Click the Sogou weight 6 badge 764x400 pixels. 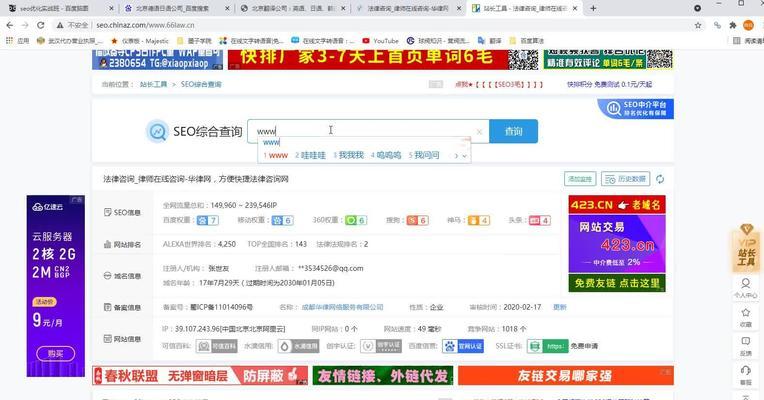pos(418,220)
